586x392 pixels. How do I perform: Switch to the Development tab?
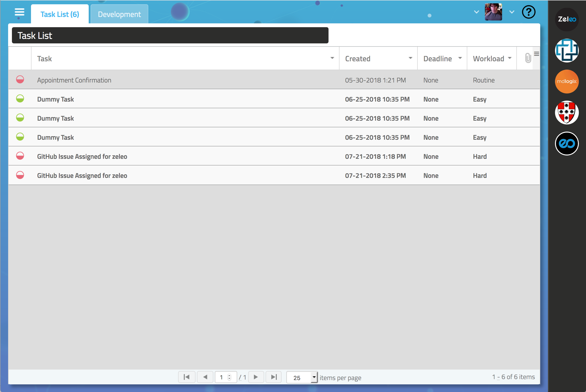[x=119, y=14]
